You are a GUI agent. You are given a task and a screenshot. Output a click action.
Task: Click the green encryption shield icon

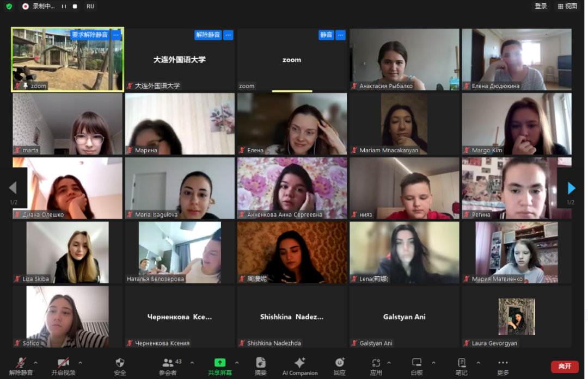coord(9,7)
